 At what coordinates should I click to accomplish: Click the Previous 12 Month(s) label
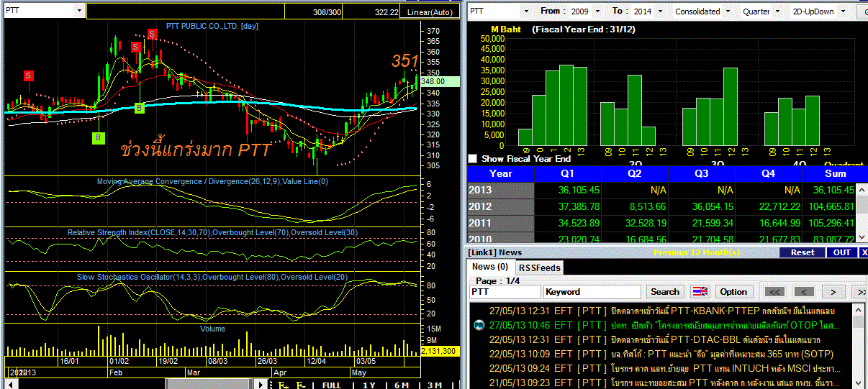(697, 252)
